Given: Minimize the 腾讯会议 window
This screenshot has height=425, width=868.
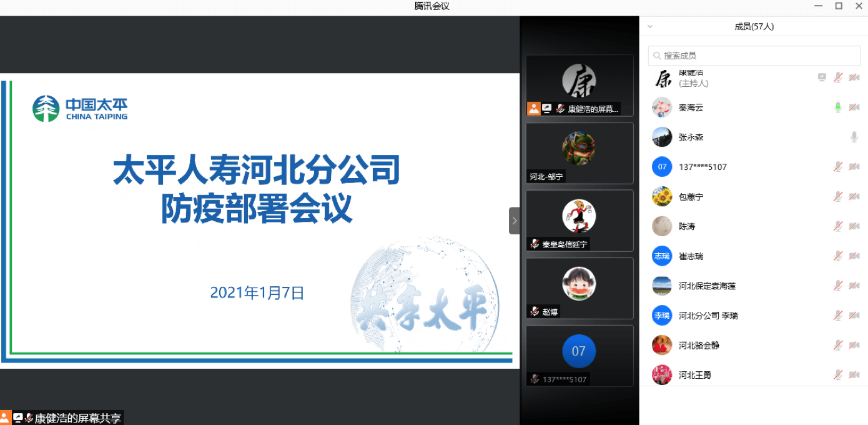Looking at the screenshot, I should click(818, 6).
